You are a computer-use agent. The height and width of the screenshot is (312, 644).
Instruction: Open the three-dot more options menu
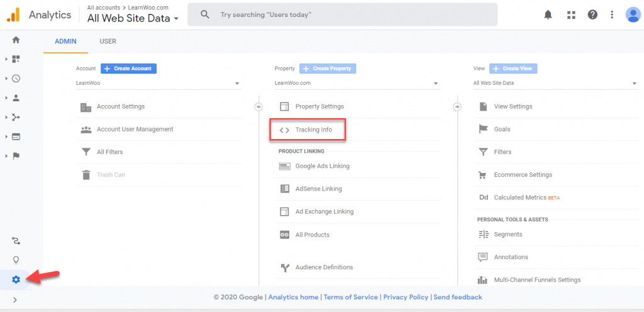[x=612, y=14]
